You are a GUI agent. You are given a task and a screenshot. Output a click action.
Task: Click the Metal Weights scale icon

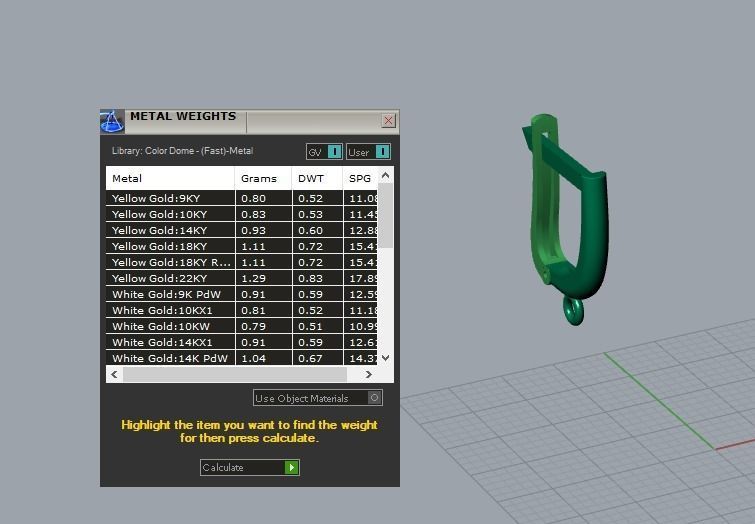[x=112, y=121]
